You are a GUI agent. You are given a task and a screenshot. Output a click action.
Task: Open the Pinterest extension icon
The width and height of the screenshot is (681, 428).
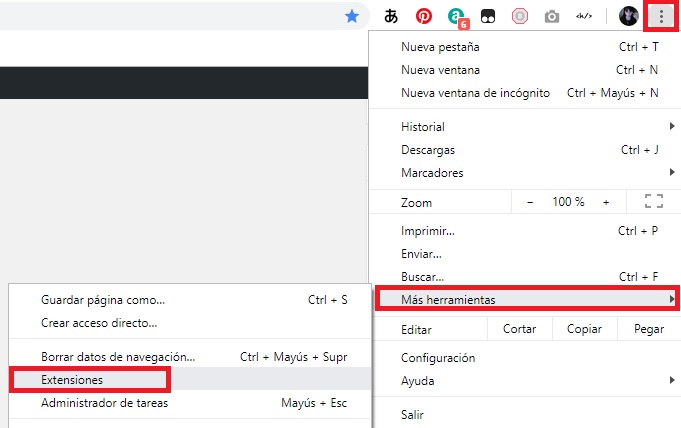click(424, 16)
